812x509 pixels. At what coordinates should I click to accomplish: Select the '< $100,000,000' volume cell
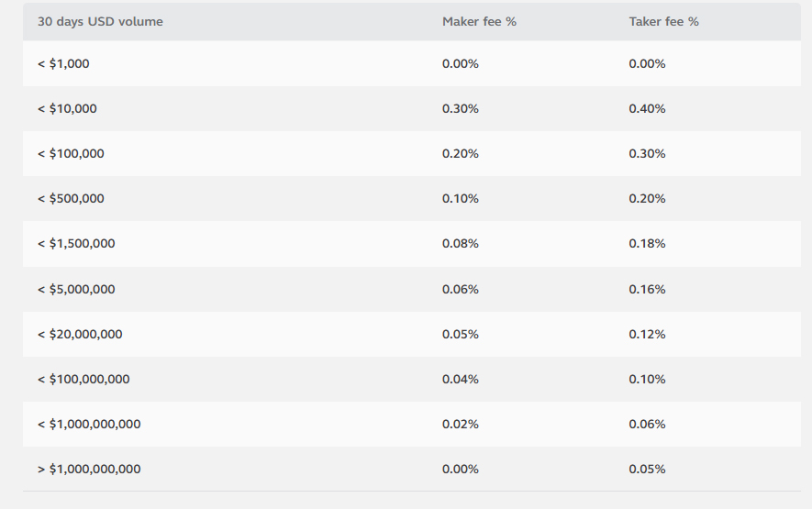click(83, 380)
